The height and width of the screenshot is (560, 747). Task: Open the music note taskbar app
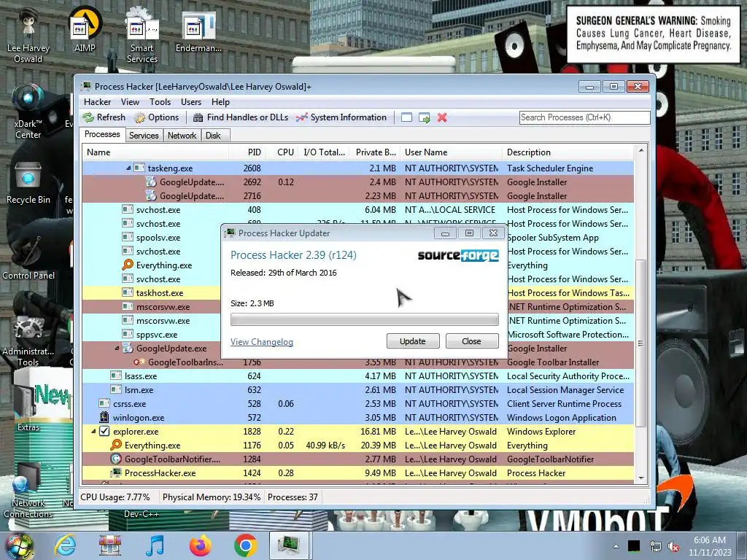click(155, 545)
